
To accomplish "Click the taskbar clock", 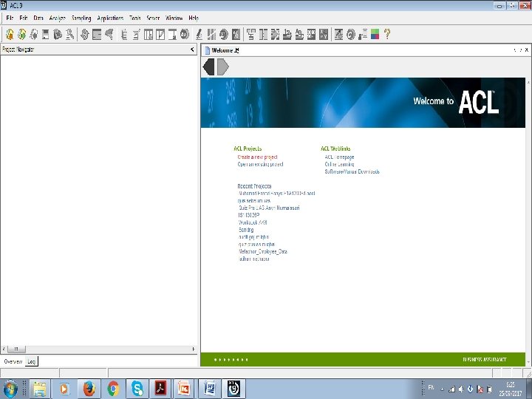I will tap(511, 389).
